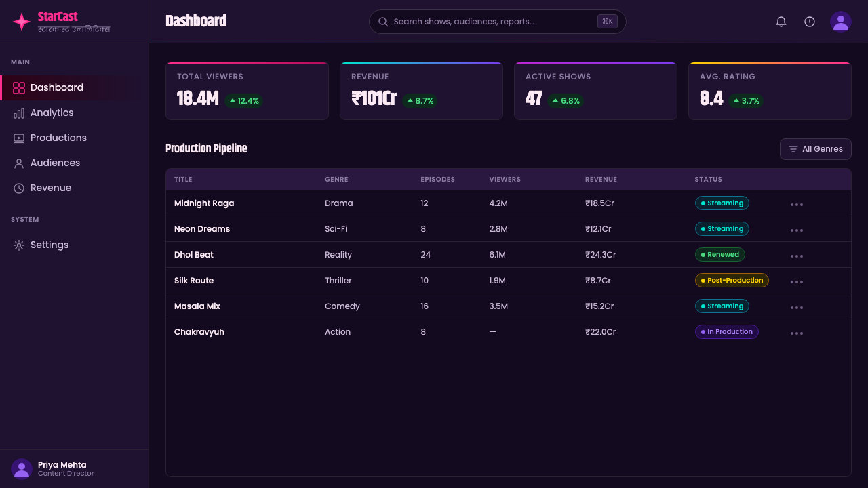Click the Audiences person icon
Screen dimensions: 868x488
pos(19,163)
